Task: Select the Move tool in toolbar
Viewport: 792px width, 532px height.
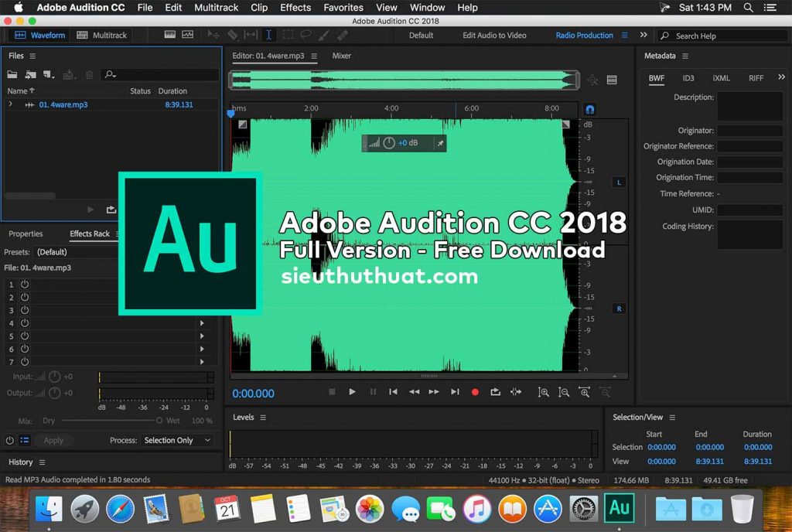Action: [x=213, y=35]
